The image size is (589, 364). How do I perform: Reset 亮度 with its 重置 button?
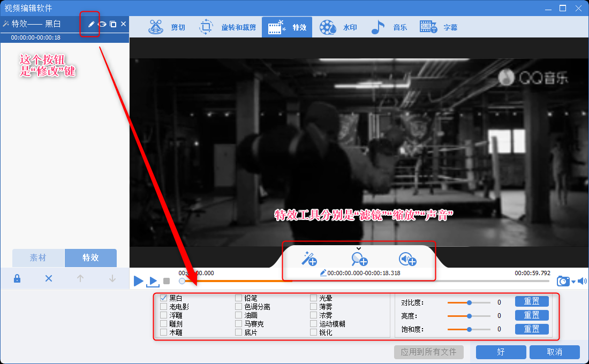coord(532,315)
